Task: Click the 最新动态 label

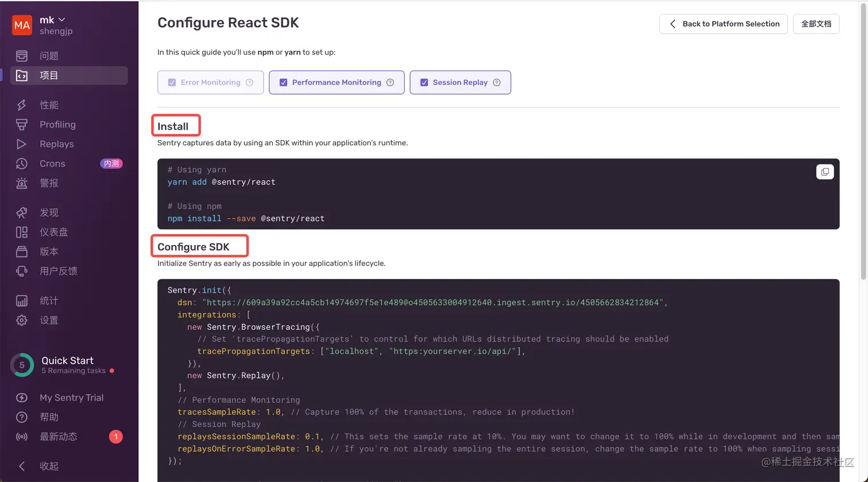Action: pos(59,437)
